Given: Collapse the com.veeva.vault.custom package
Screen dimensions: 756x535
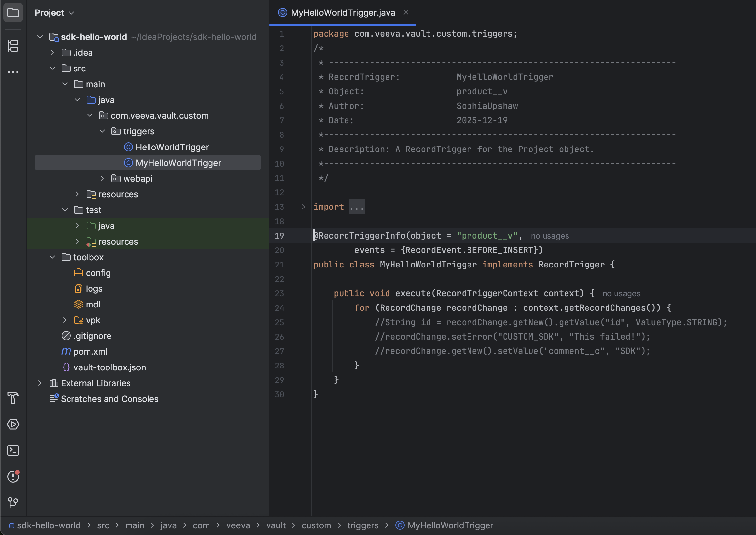Looking at the screenshot, I should pos(90,116).
